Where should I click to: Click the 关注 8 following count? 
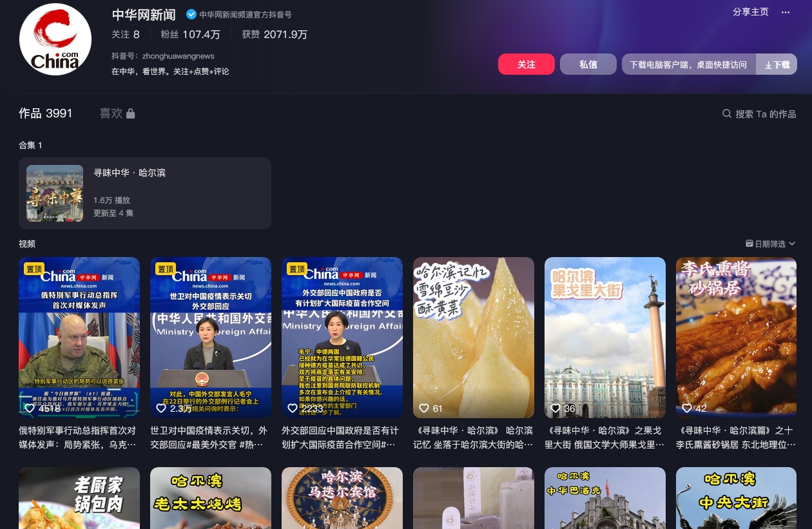(126, 34)
